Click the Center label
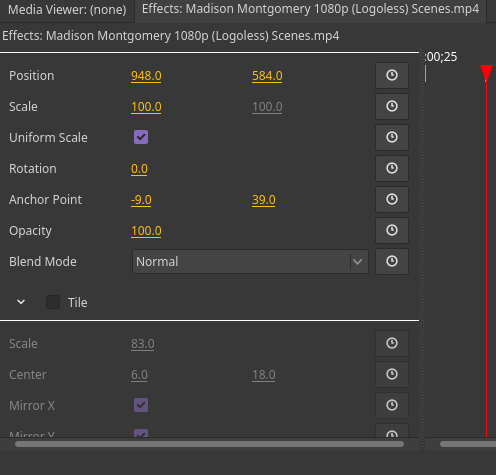This screenshot has height=475, width=496. 28,375
